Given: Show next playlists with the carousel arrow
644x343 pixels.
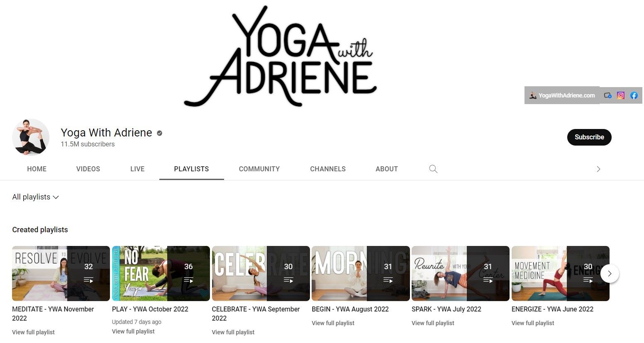Looking at the screenshot, I should click(610, 274).
